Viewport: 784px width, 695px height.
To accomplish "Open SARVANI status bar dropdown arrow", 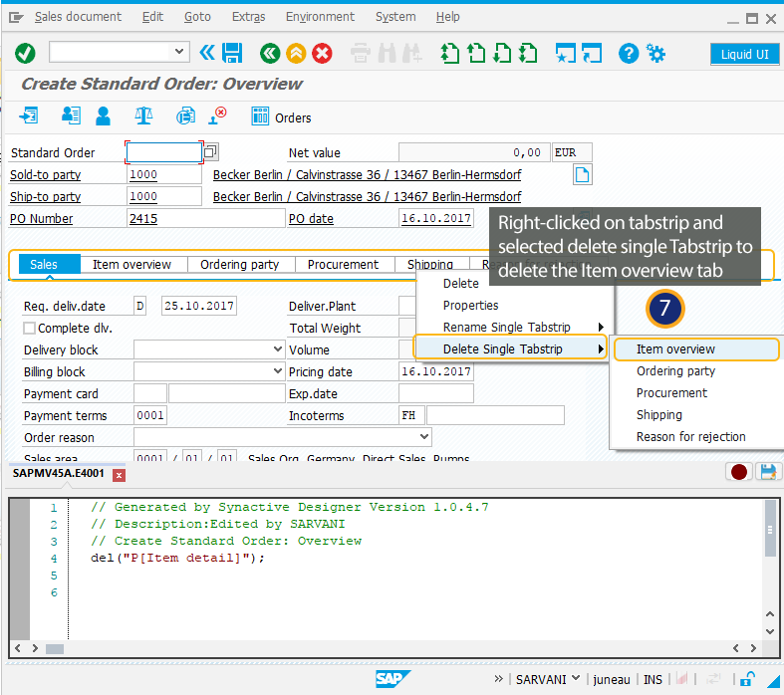I will click(576, 678).
